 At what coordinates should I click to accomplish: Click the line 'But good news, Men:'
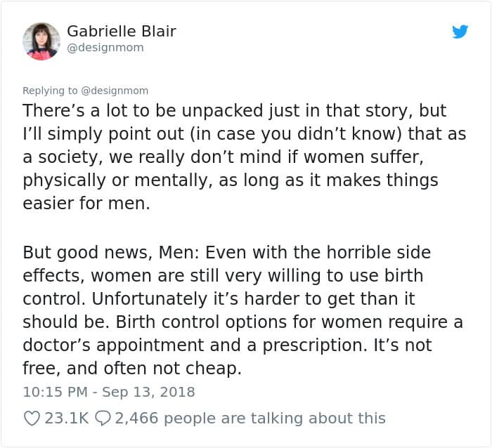(226, 252)
